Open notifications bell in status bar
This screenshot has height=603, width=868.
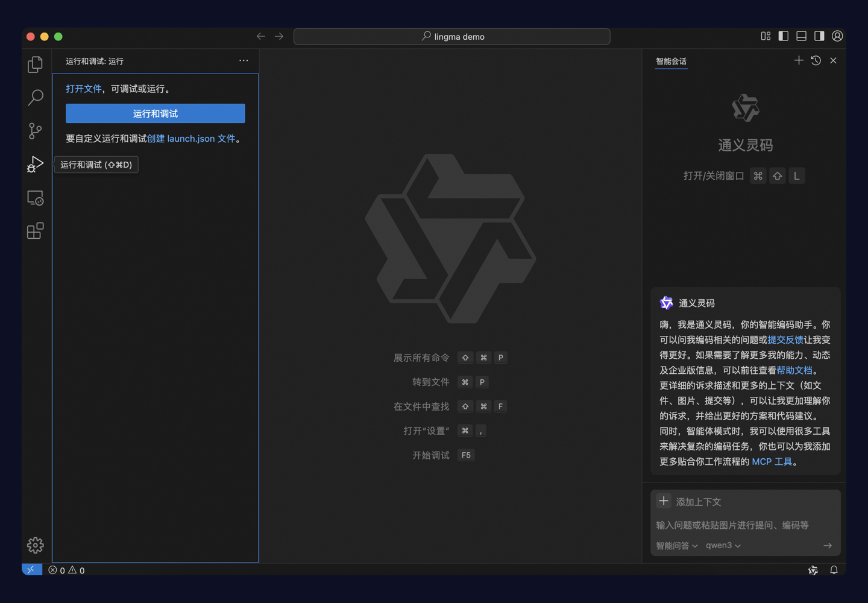[834, 570]
